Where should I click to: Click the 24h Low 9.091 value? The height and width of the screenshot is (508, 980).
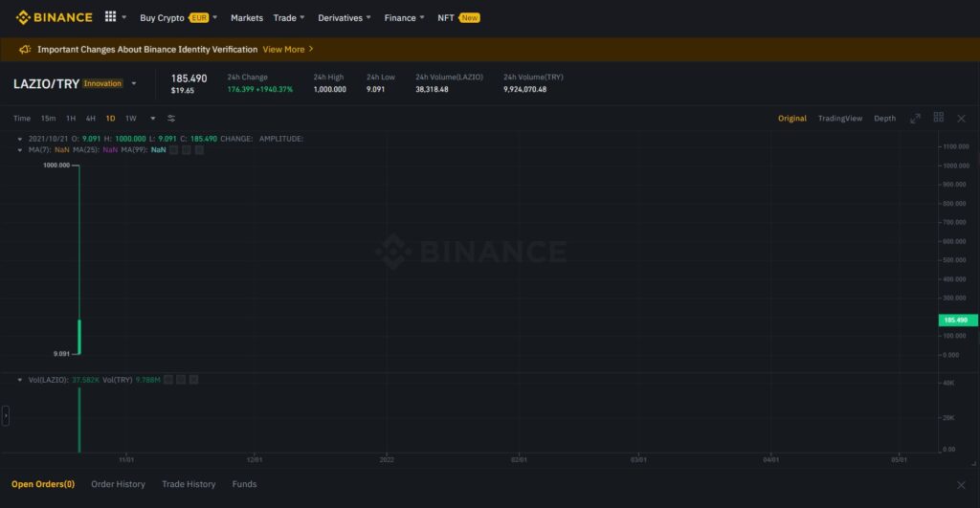(375, 89)
